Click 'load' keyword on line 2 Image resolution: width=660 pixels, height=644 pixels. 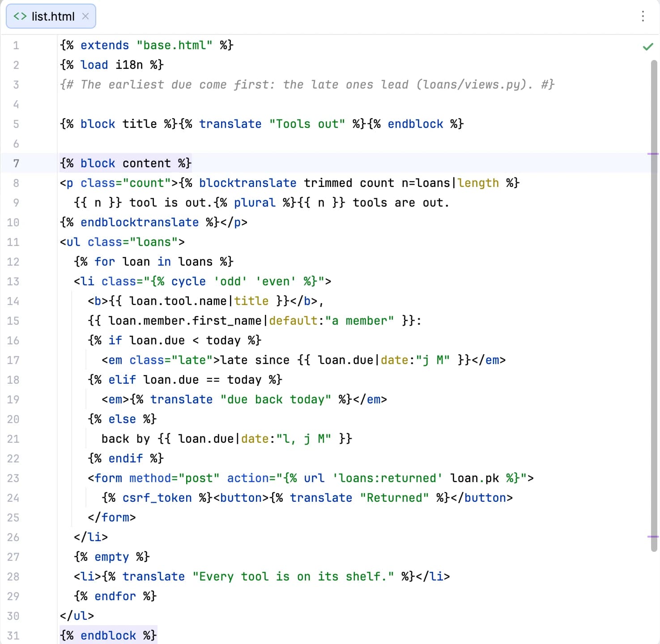coord(94,65)
